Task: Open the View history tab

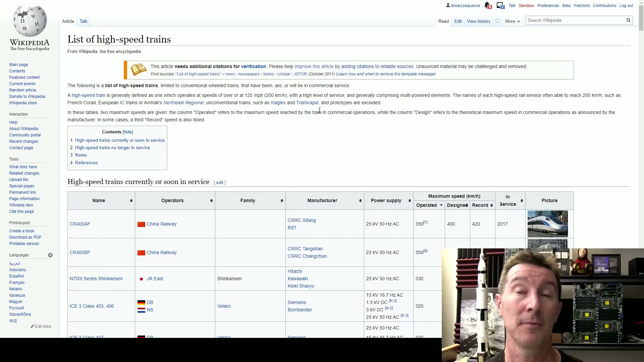Action: (x=479, y=21)
